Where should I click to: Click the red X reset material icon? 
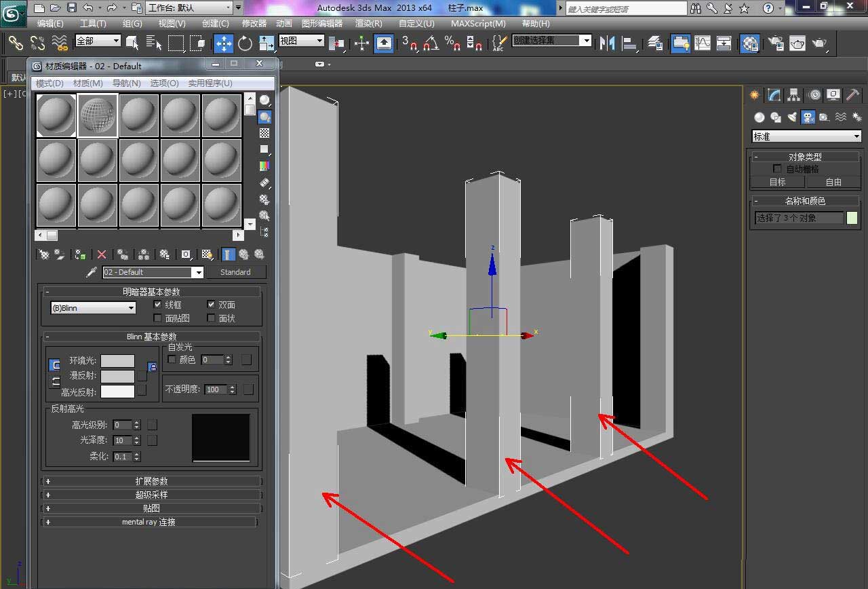(x=102, y=254)
